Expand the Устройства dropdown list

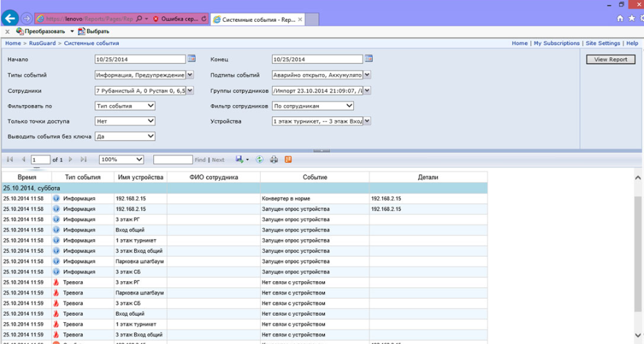[367, 121]
